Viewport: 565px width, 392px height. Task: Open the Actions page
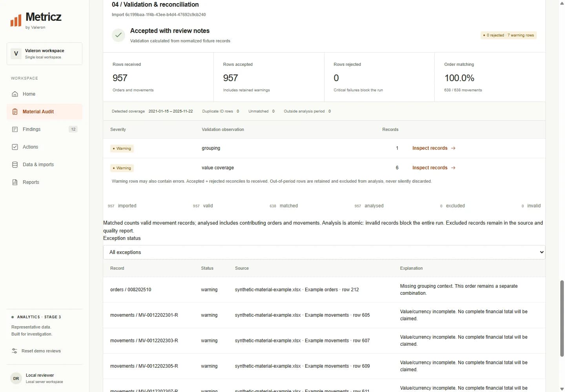click(x=44, y=147)
